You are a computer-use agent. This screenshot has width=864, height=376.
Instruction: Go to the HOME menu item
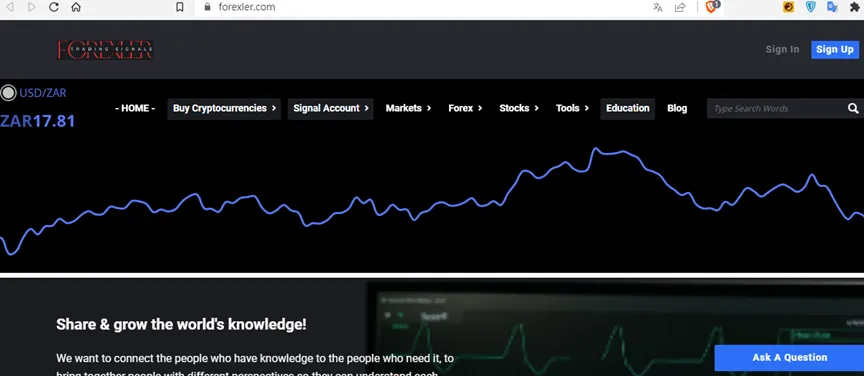135,109
